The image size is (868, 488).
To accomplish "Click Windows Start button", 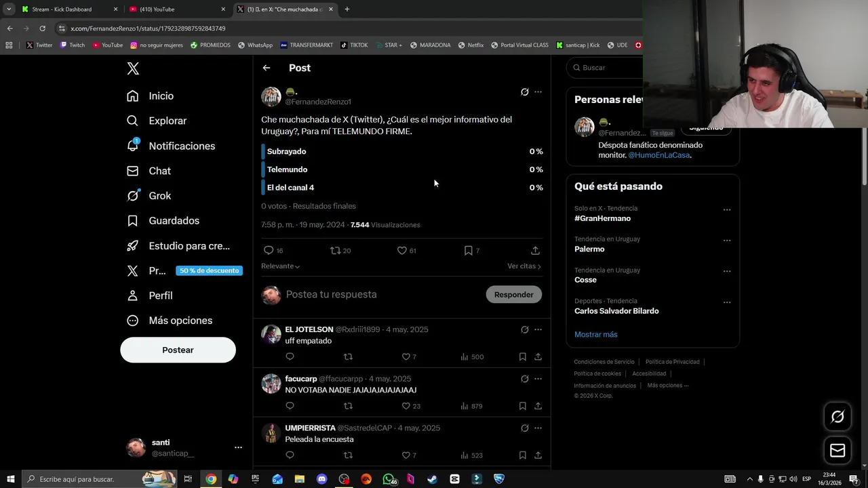I will [10, 479].
